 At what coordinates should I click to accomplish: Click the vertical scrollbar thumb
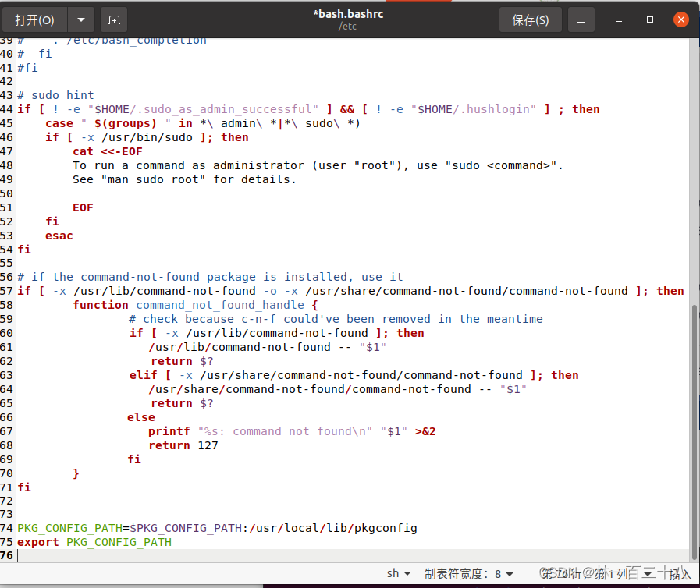(695, 432)
